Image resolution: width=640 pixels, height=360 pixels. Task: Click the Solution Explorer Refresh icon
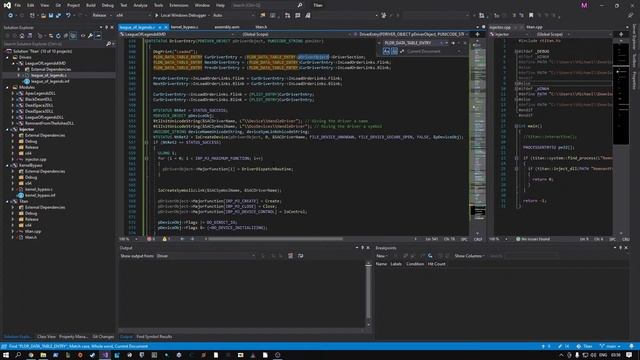tap(58, 36)
